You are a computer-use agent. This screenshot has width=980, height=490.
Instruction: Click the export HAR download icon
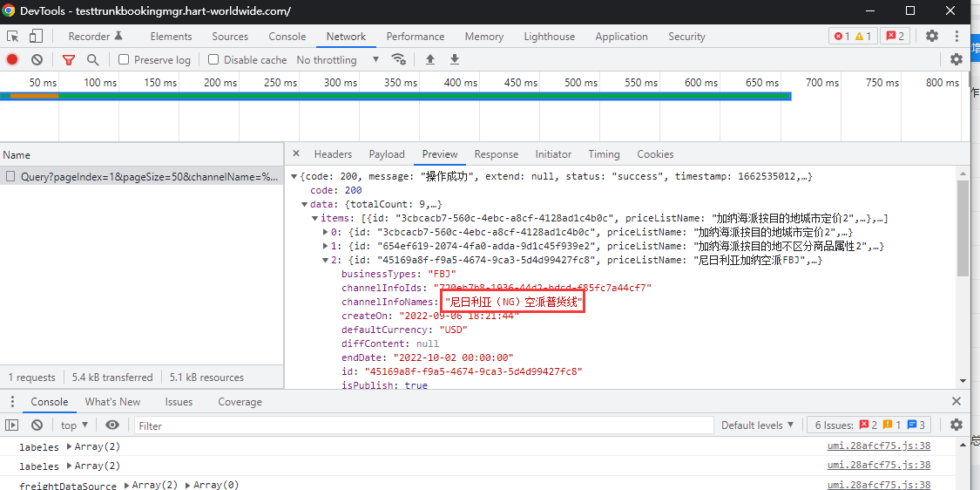pyautogui.click(x=454, y=59)
